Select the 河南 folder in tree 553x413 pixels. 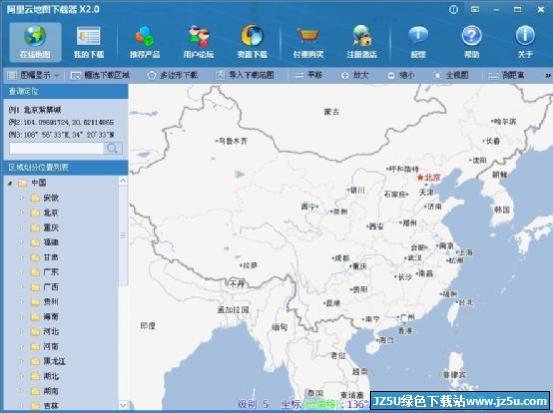[x=44, y=346]
